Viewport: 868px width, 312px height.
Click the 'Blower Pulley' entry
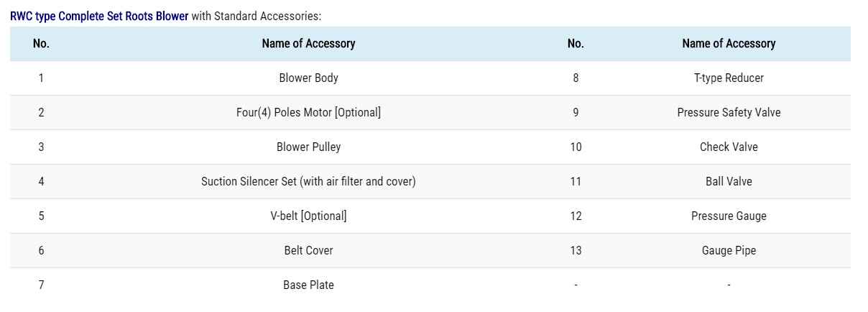tap(308, 147)
